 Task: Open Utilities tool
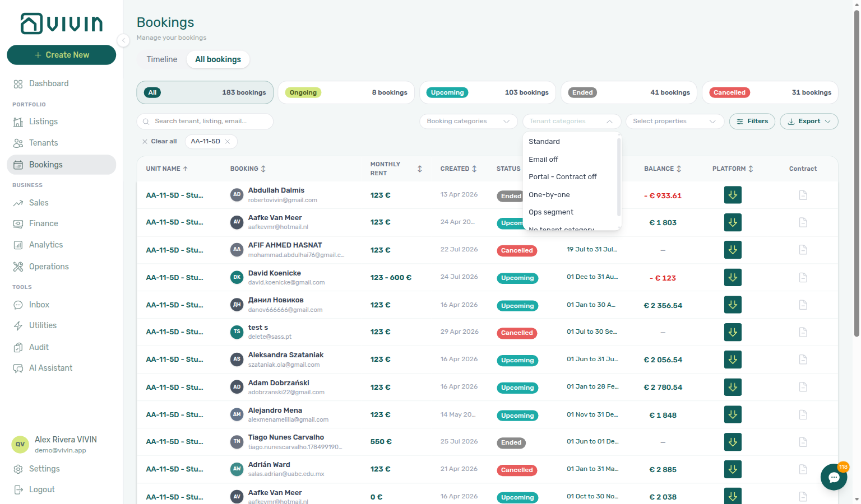pyautogui.click(x=43, y=325)
